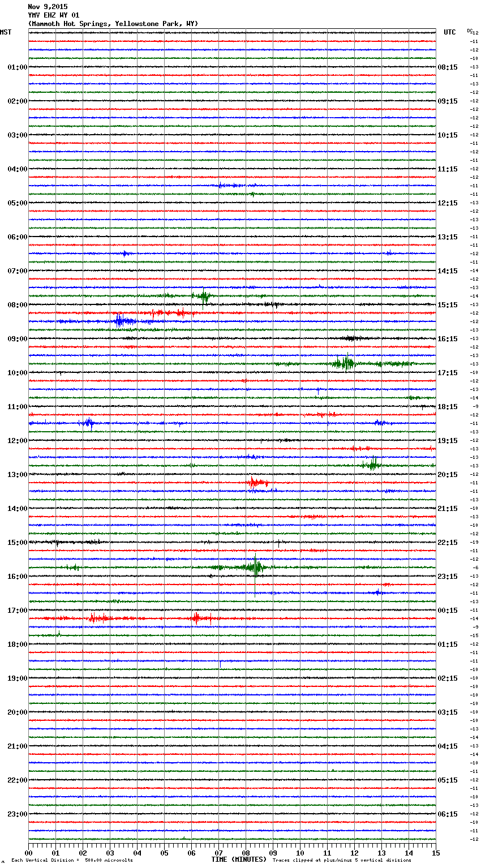This screenshot has width=481, height=868.
Task: Select the 22:00 MST time label
Action: [18, 780]
